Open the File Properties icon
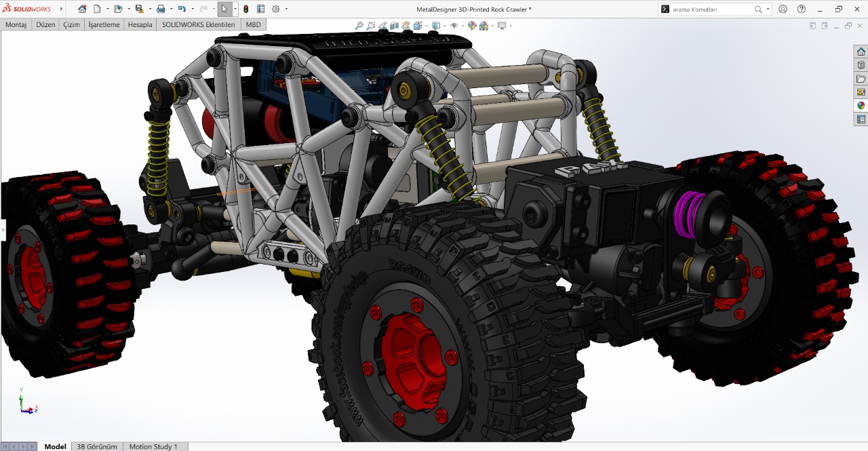Image resolution: width=868 pixels, height=451 pixels. [260, 9]
